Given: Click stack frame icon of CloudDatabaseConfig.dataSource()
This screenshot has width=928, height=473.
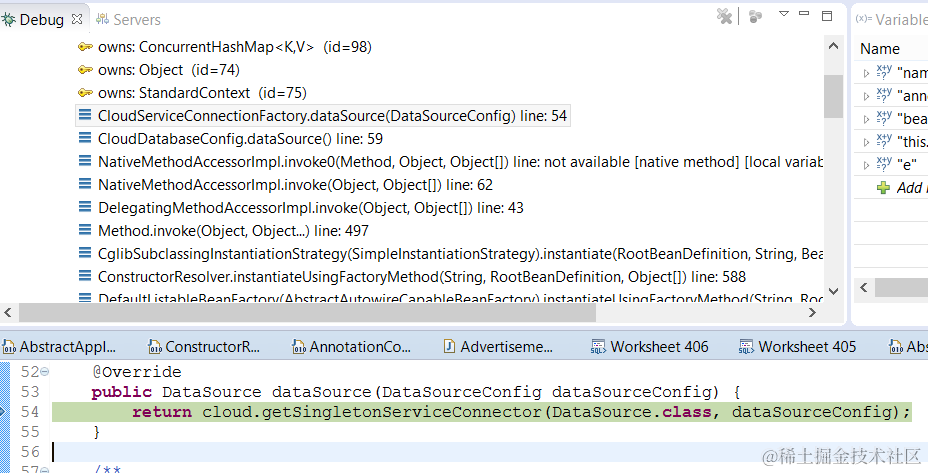Looking at the screenshot, I should [x=85, y=139].
